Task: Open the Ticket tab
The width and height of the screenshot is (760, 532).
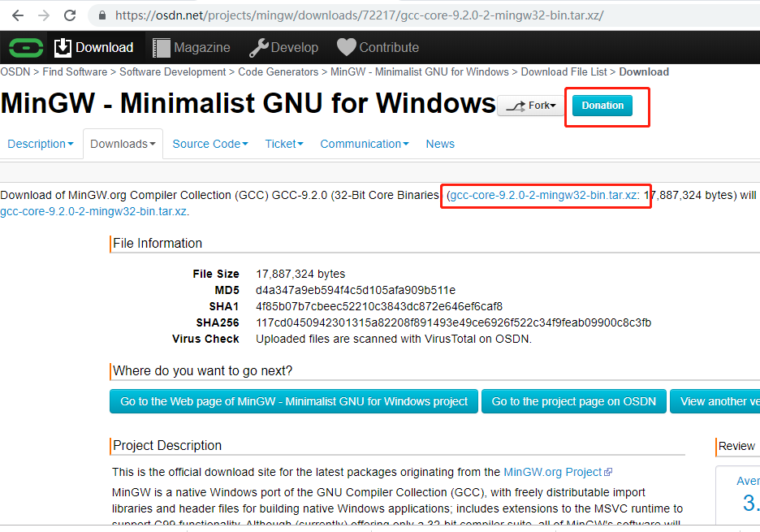Action: pyautogui.click(x=283, y=144)
